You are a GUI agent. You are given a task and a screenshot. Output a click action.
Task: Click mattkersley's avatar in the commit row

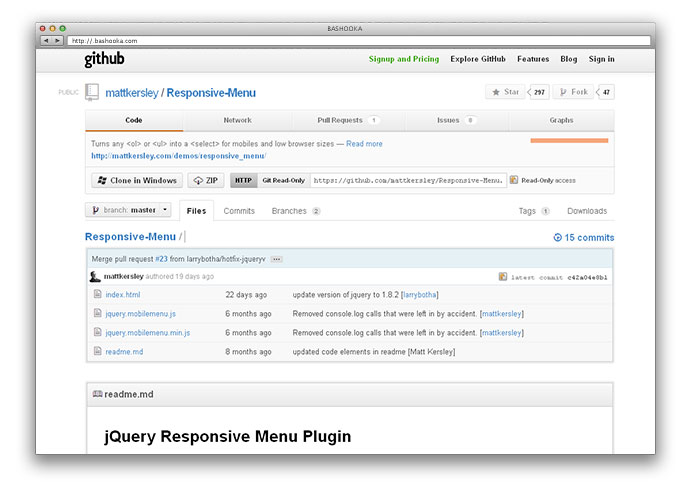(x=95, y=276)
